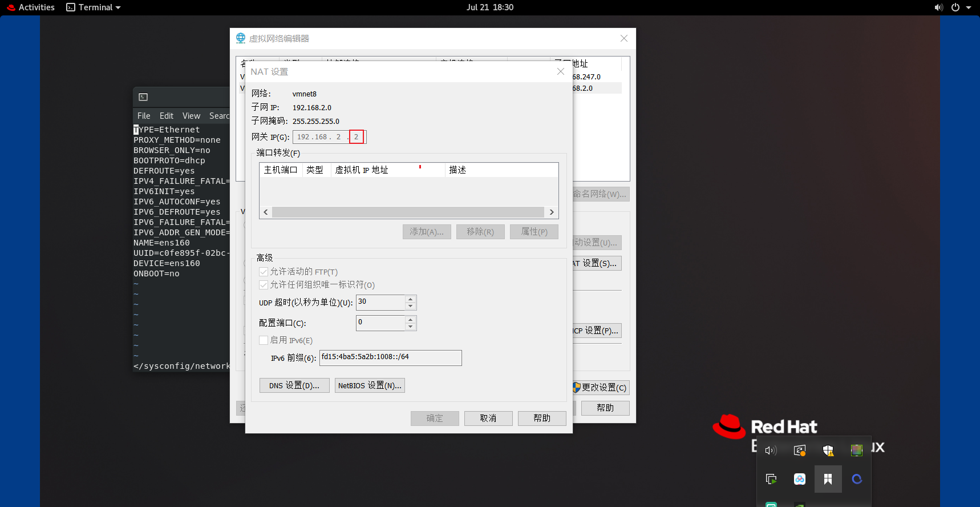Open DNS 设置(D) dialog
Viewport: 980px width, 507px height.
pyautogui.click(x=294, y=385)
